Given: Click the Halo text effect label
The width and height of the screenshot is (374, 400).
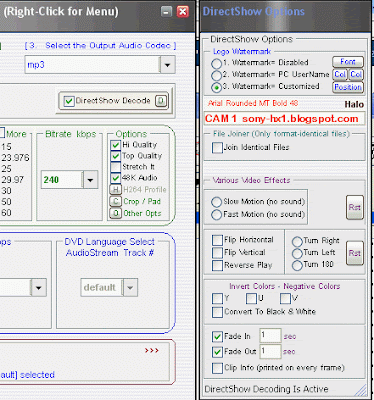Looking at the screenshot, I should pyautogui.click(x=354, y=105).
